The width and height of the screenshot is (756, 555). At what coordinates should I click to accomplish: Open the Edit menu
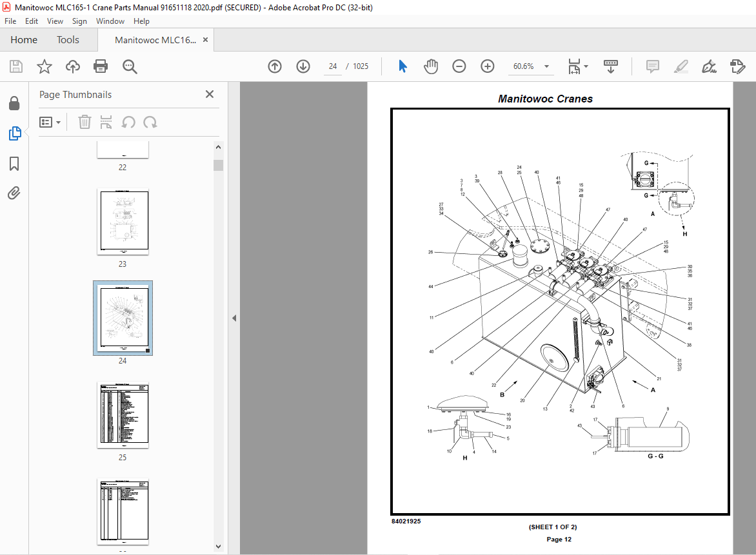[x=32, y=21]
